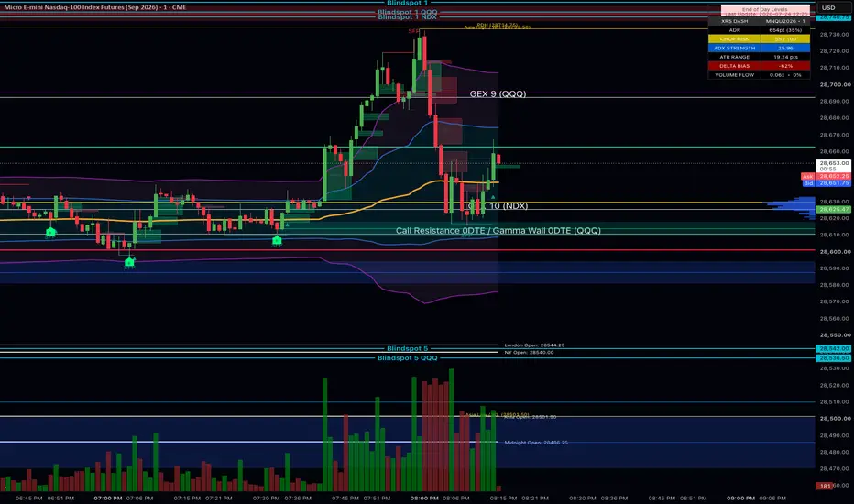Click 'Call Resistance 0DTE / Gamma Wall 0DTE (QQQ)' label
This screenshot has width=854, height=504.
(498, 231)
